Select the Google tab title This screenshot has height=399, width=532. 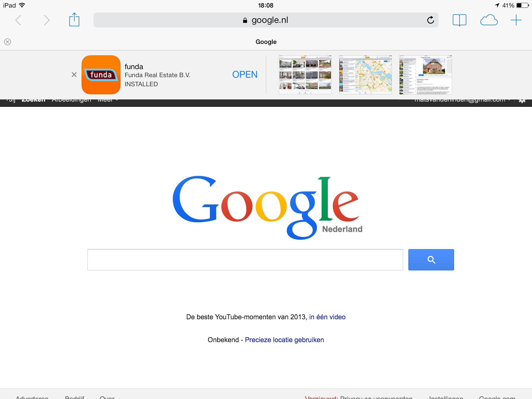[x=266, y=42]
